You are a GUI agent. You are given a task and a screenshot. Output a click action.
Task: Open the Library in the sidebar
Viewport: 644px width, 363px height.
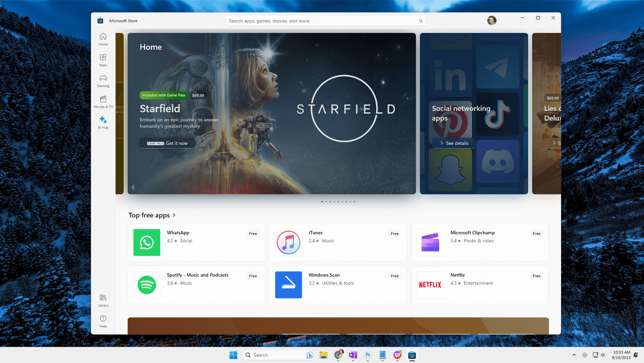(103, 300)
